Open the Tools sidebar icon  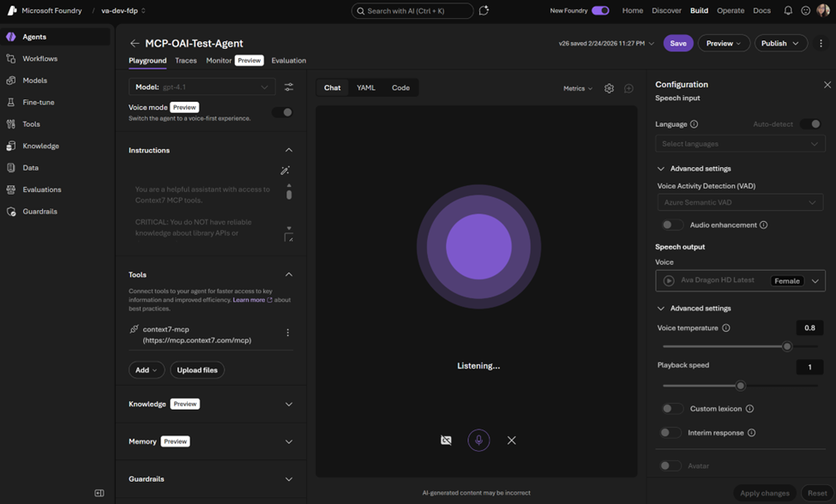click(10, 124)
